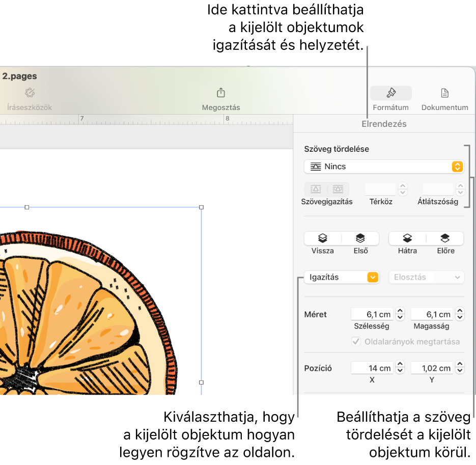Click the 2.pages document title

20,76
